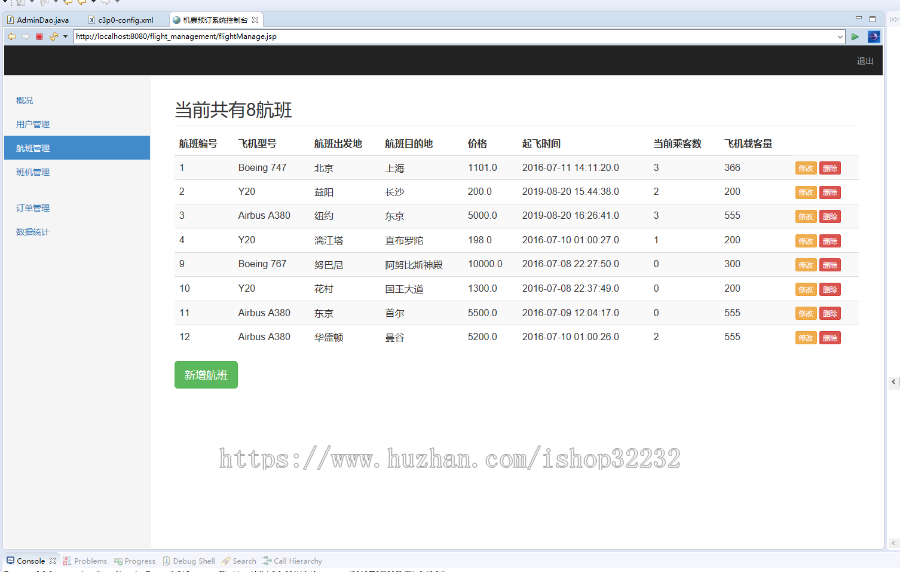The width and height of the screenshot is (900, 572).
Task: Click 删除 for flight 1
Action: point(830,169)
